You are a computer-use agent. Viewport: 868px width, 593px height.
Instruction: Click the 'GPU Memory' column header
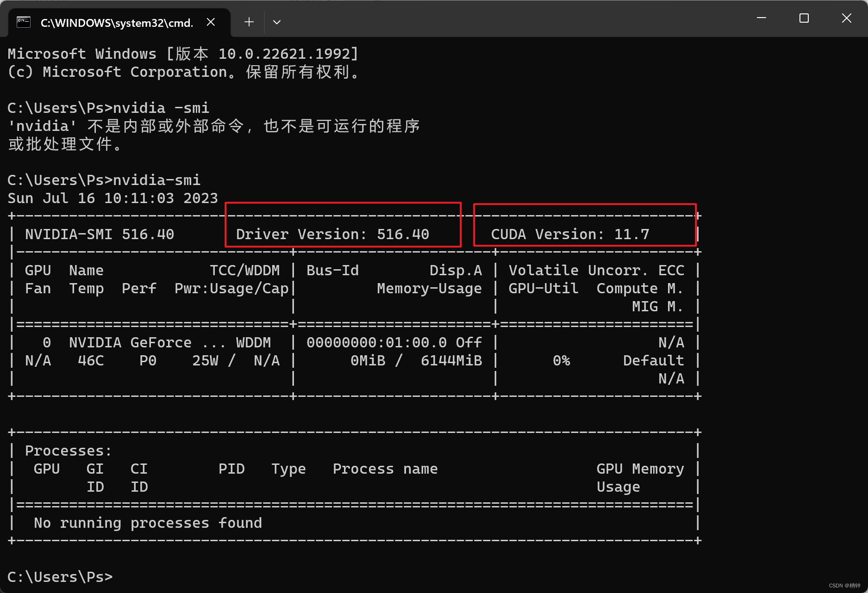tap(640, 469)
